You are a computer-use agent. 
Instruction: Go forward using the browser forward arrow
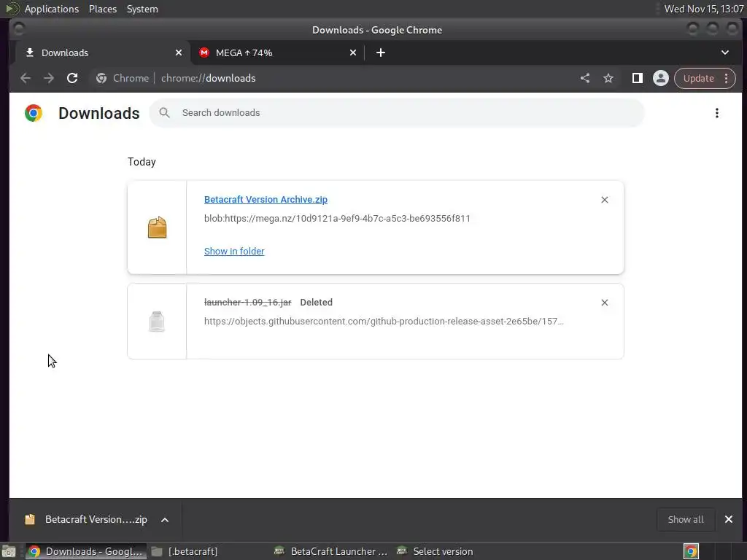click(49, 78)
